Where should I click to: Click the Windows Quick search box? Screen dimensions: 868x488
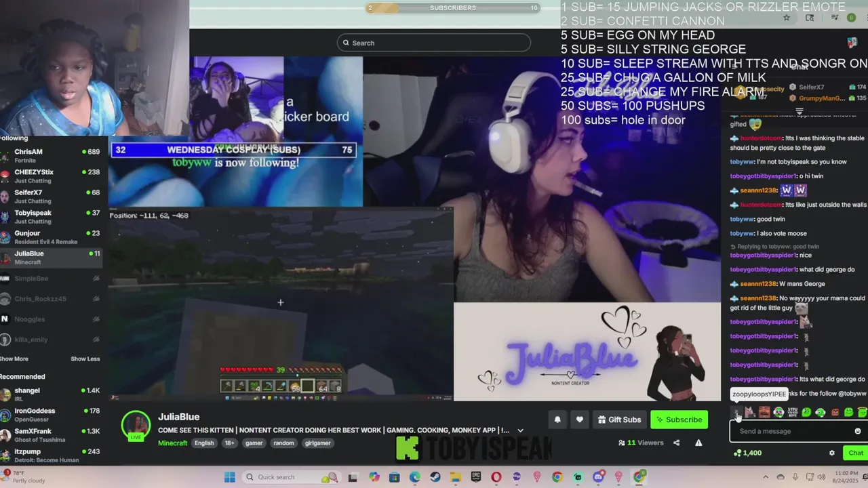coord(290,477)
